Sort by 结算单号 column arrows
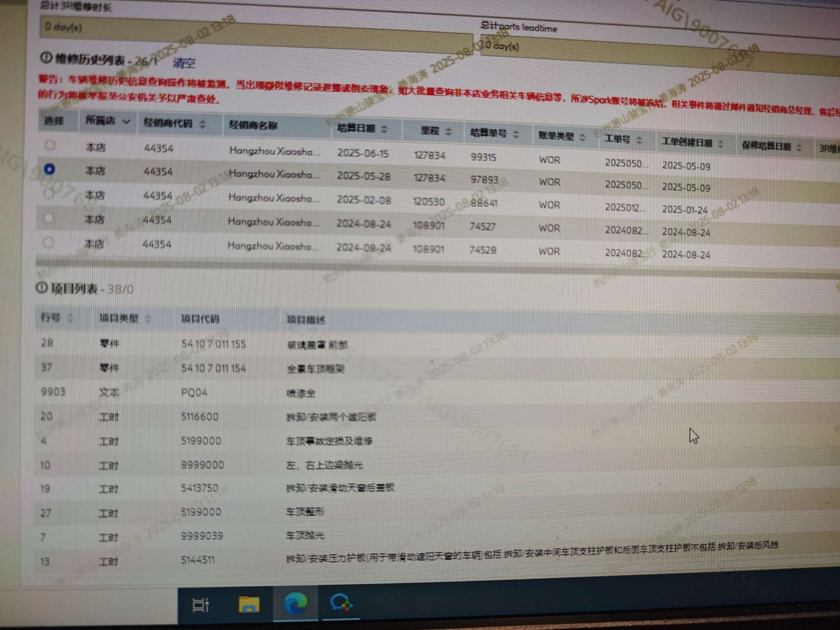This screenshot has height=630, width=840. (516, 134)
